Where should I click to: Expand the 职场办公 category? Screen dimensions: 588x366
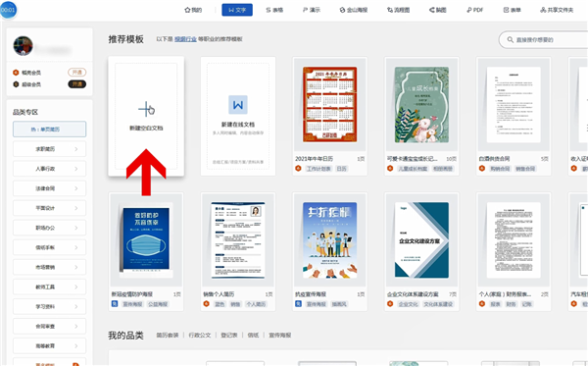click(x=50, y=228)
